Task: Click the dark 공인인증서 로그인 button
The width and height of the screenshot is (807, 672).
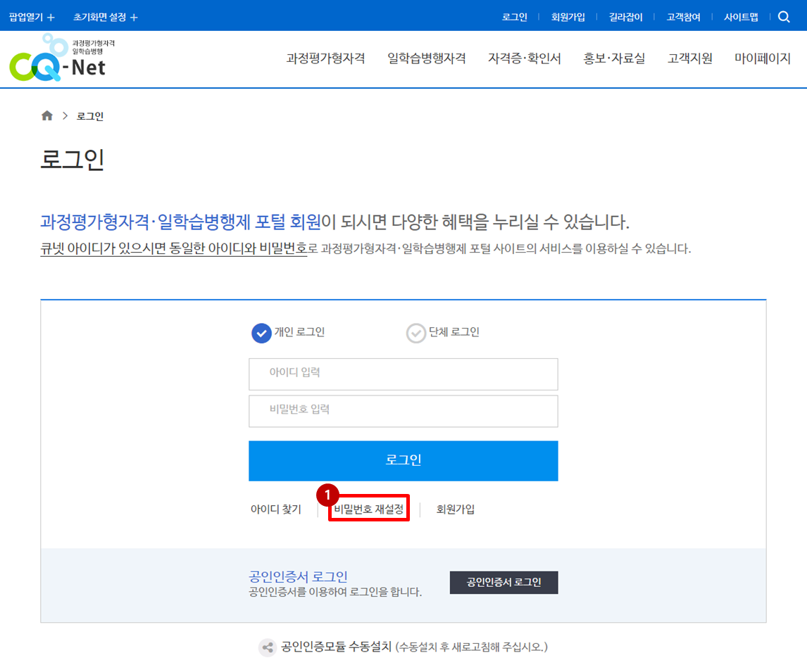Action: 504,582
